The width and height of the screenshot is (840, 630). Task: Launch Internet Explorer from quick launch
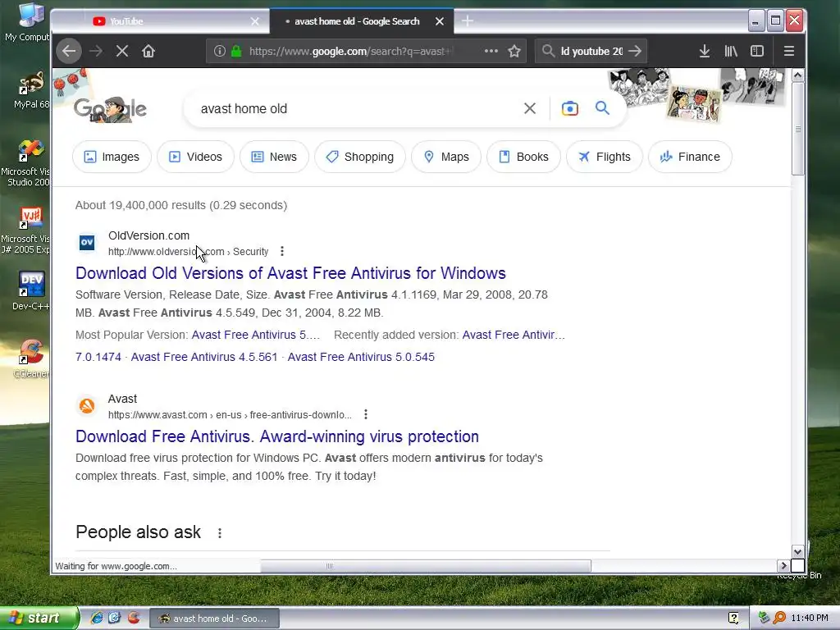97,618
